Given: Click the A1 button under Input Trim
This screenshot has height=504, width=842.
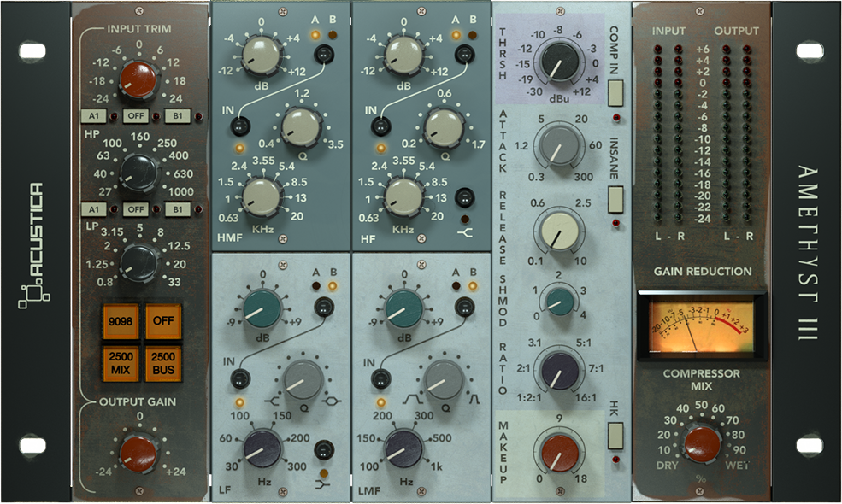Looking at the screenshot, I should pyautogui.click(x=96, y=114).
